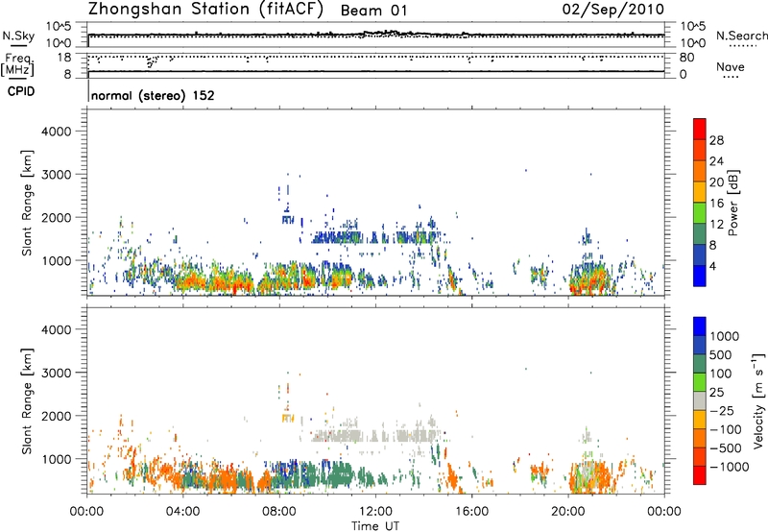This screenshot has width=768, height=532.
Task: Click the 12:00 time tick label
Action: (375, 512)
